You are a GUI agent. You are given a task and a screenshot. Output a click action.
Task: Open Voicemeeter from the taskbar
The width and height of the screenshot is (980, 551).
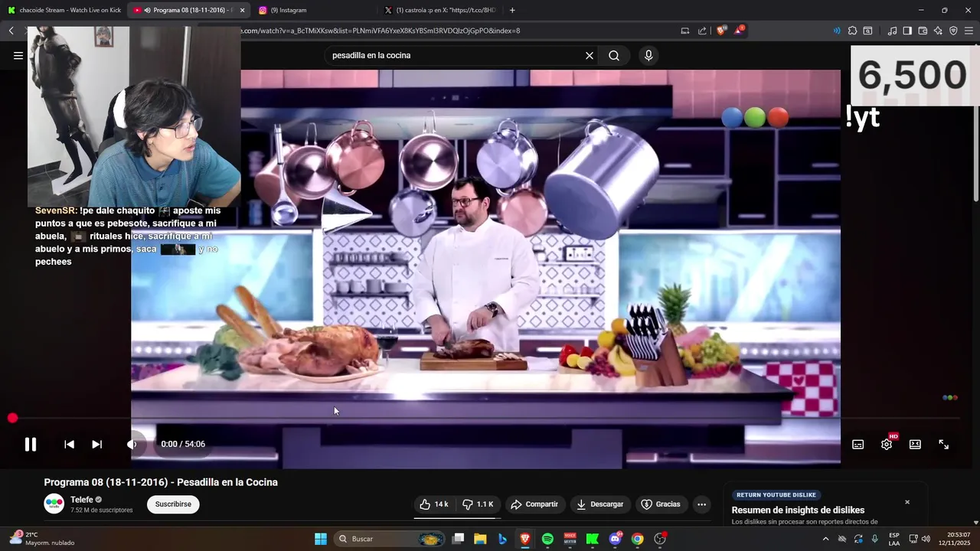point(570,539)
